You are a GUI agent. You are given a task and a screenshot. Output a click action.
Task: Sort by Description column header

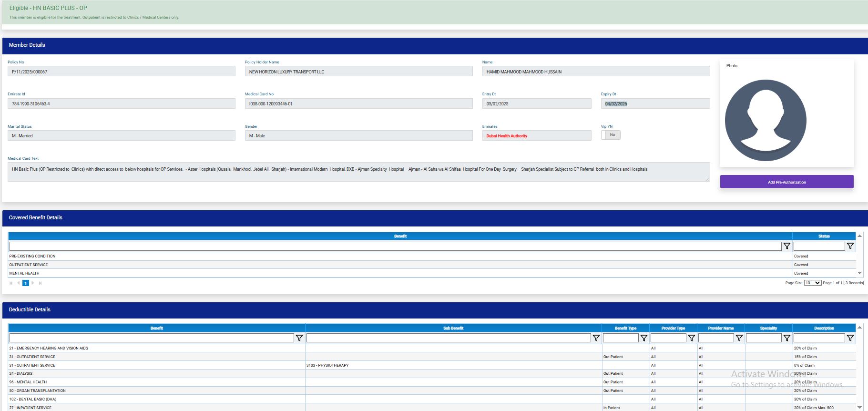[x=824, y=328]
